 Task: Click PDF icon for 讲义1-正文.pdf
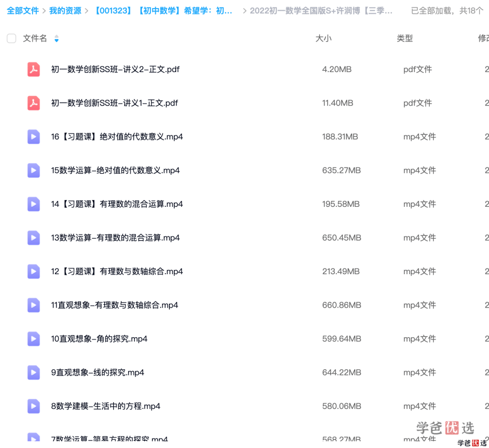tap(34, 103)
